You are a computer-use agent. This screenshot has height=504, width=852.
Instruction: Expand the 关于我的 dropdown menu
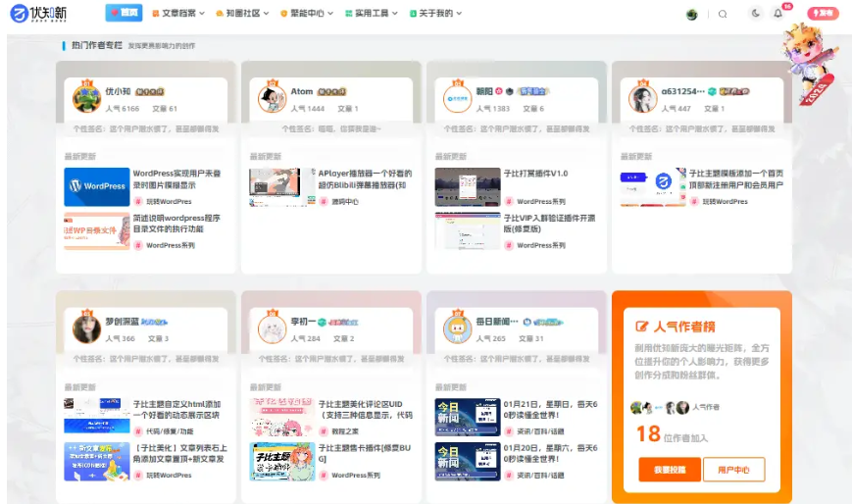[435, 13]
